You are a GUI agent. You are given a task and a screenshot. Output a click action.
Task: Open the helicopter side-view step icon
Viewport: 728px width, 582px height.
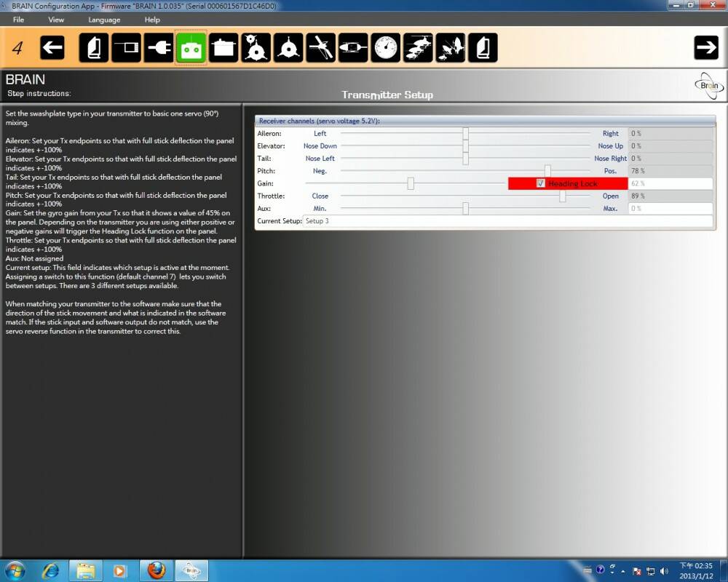pyautogui.click(x=353, y=48)
